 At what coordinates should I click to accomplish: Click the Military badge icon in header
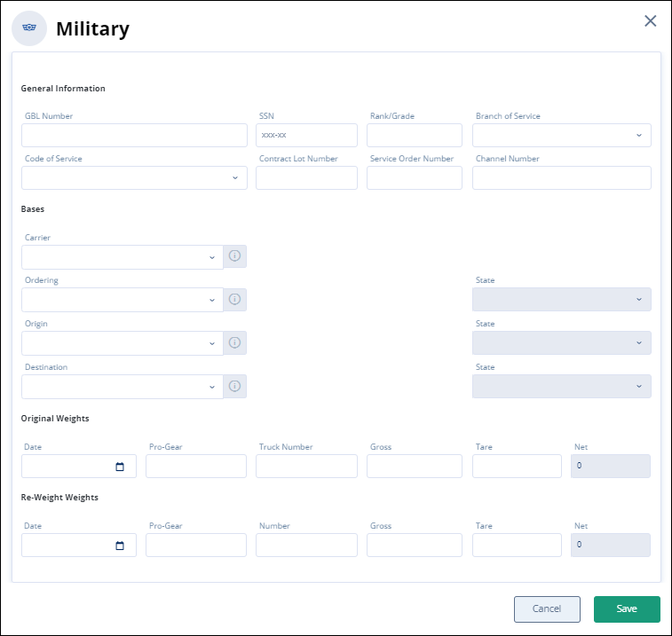point(29,28)
